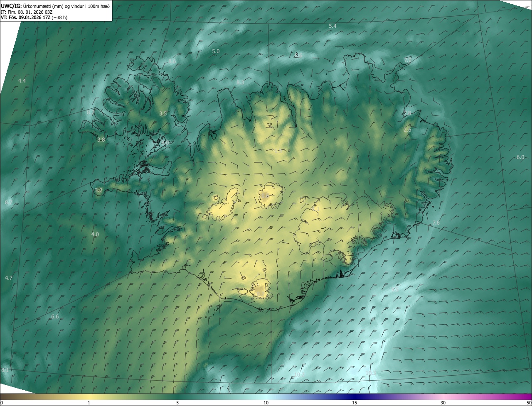Click the 8.6 value label on the map
The width and height of the screenshot is (532, 406).
[x=172, y=61]
